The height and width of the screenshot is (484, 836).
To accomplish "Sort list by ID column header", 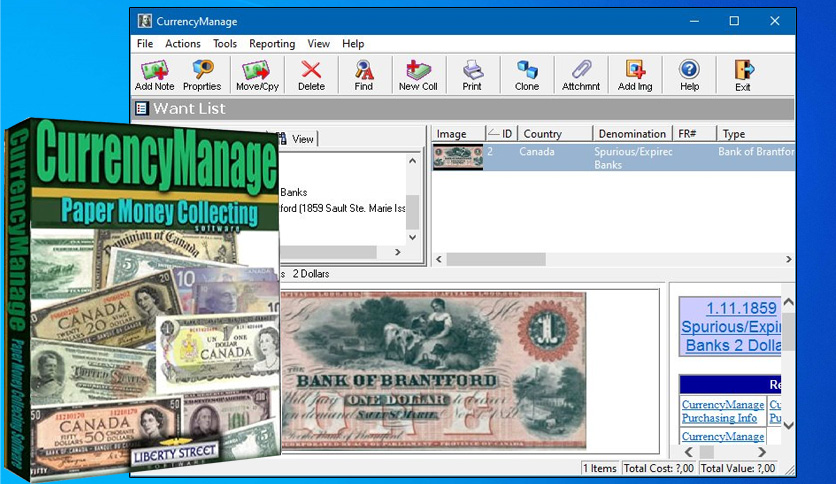I will [501, 133].
